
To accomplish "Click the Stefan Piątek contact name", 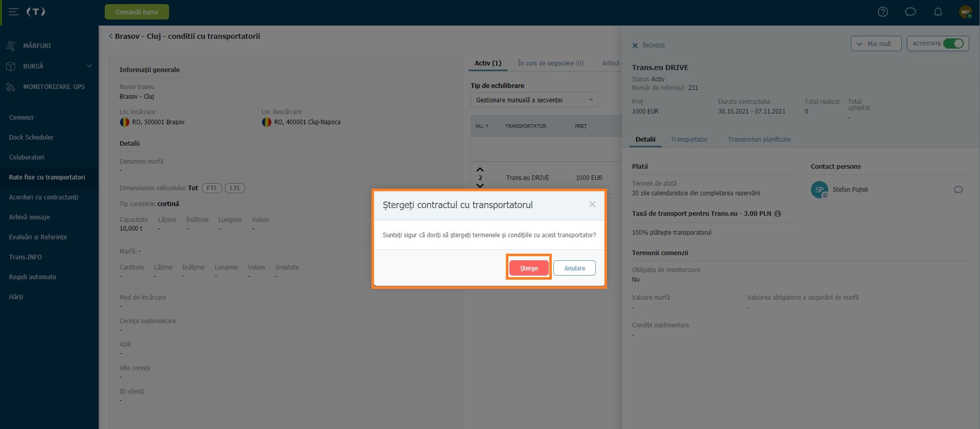I will coord(850,190).
